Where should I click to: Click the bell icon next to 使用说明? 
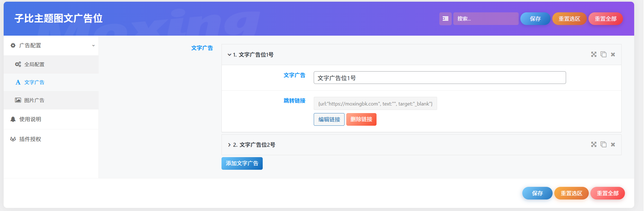(13, 119)
